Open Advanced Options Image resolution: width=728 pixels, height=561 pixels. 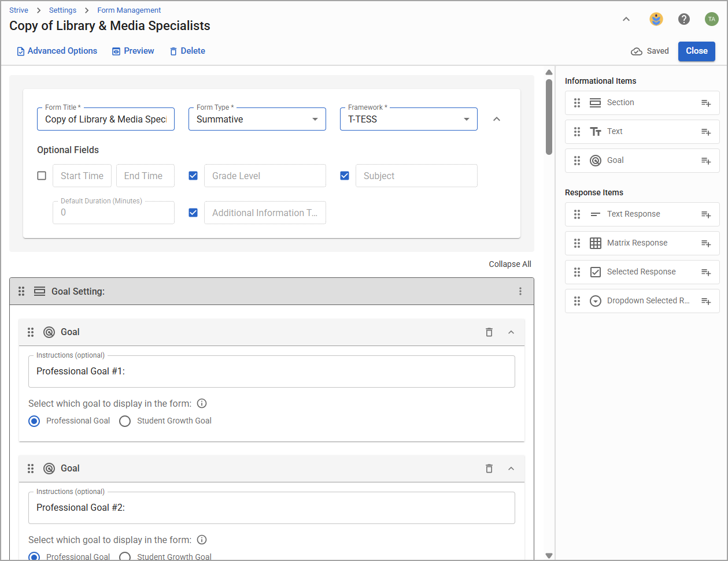[57, 51]
